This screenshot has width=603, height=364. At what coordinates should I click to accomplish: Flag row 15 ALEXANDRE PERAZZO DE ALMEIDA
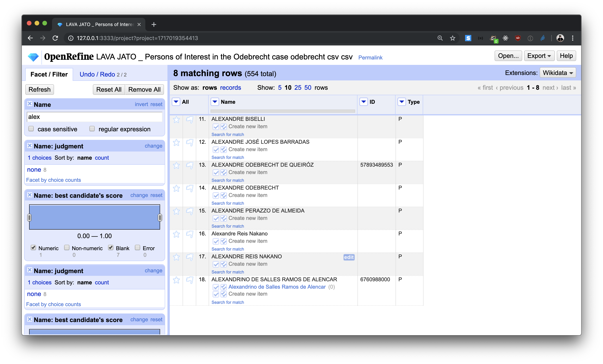[190, 211]
